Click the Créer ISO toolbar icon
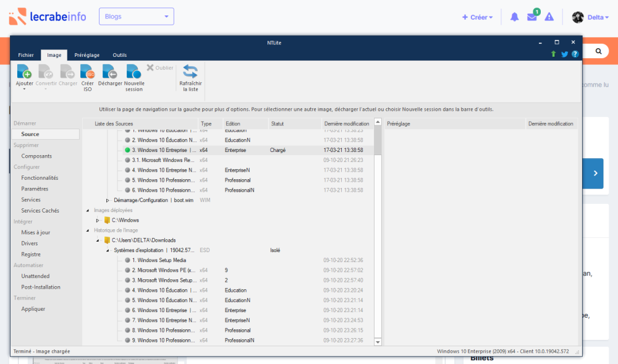Viewport: 618px width, 364px height. coord(87,72)
